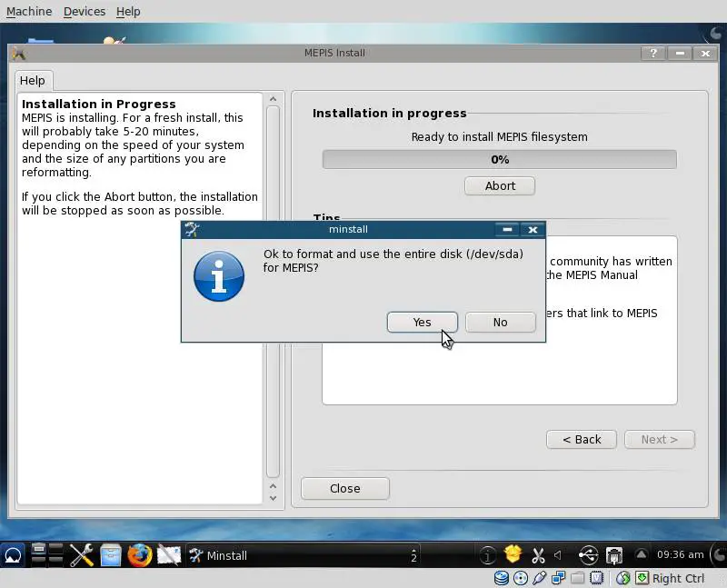Image resolution: width=727 pixels, height=588 pixels.
Task: Decline disk format with No button
Action: pyautogui.click(x=501, y=323)
